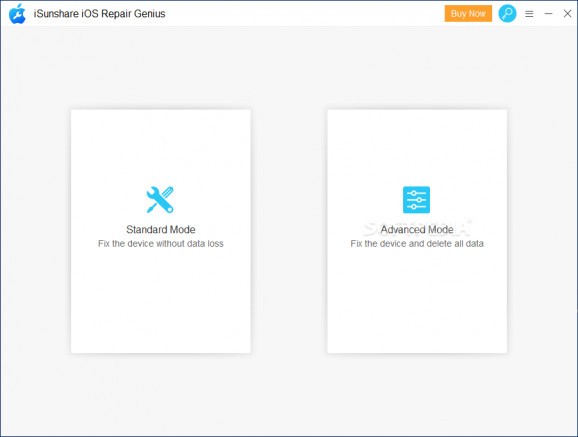Choose the Advanced Mode card's empty upper area

417,148
